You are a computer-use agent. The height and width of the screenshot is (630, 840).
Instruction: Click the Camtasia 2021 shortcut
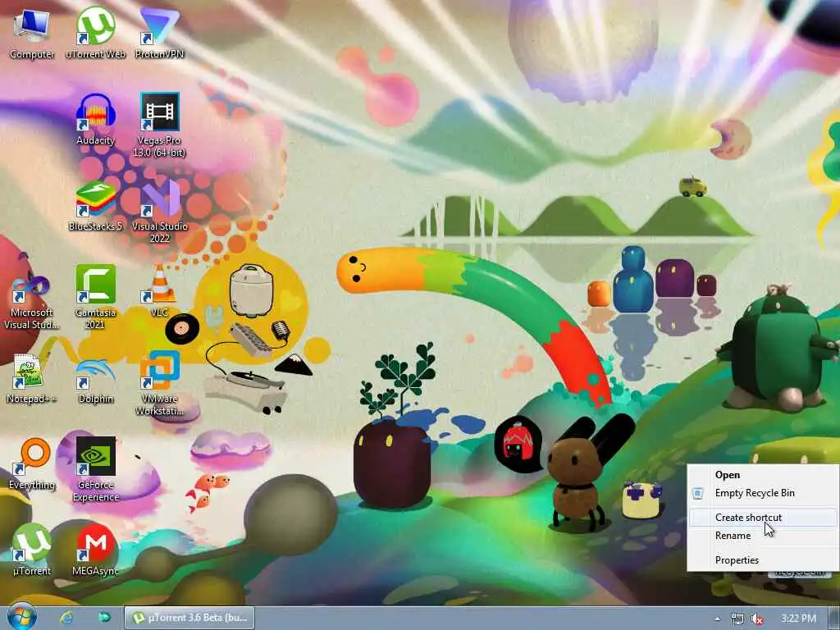point(95,297)
